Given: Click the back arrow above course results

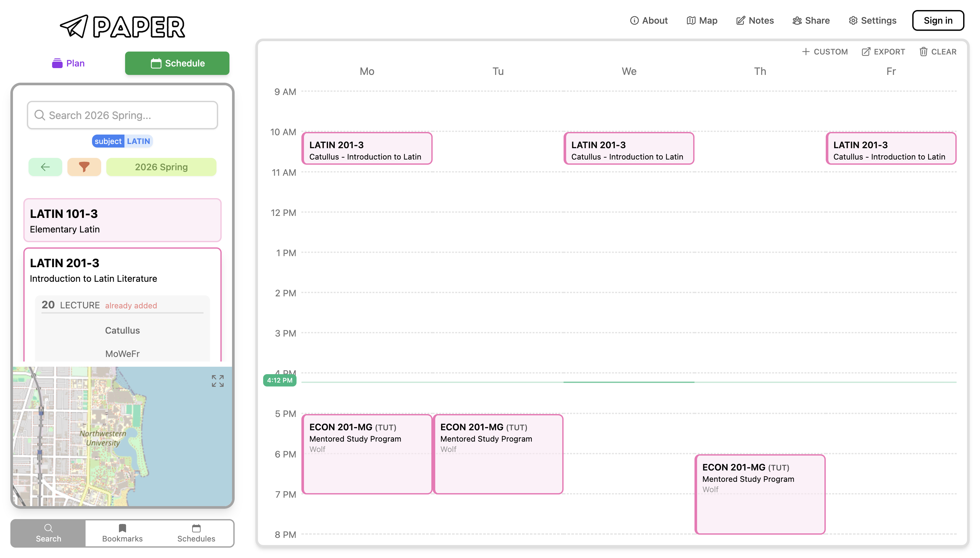Looking at the screenshot, I should (45, 167).
